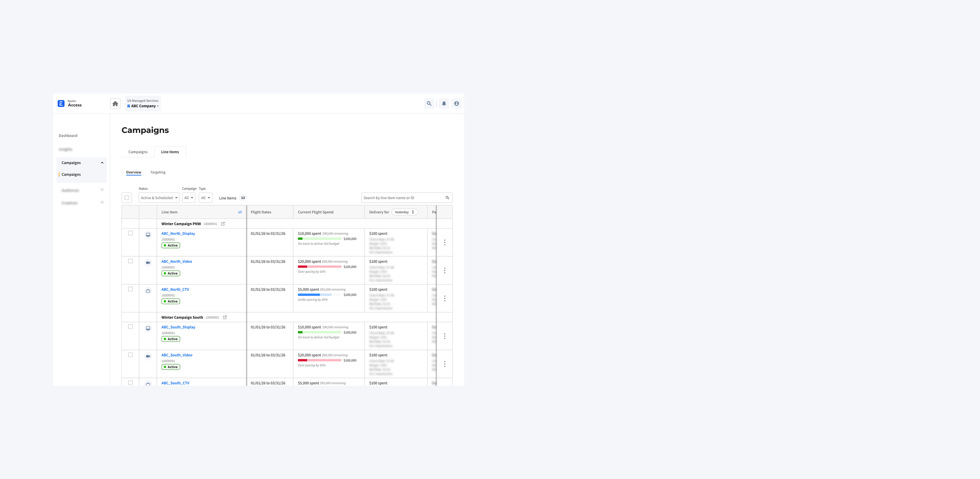Check the ABC_North_Video row checkbox
The width and height of the screenshot is (980, 479).
(x=131, y=261)
